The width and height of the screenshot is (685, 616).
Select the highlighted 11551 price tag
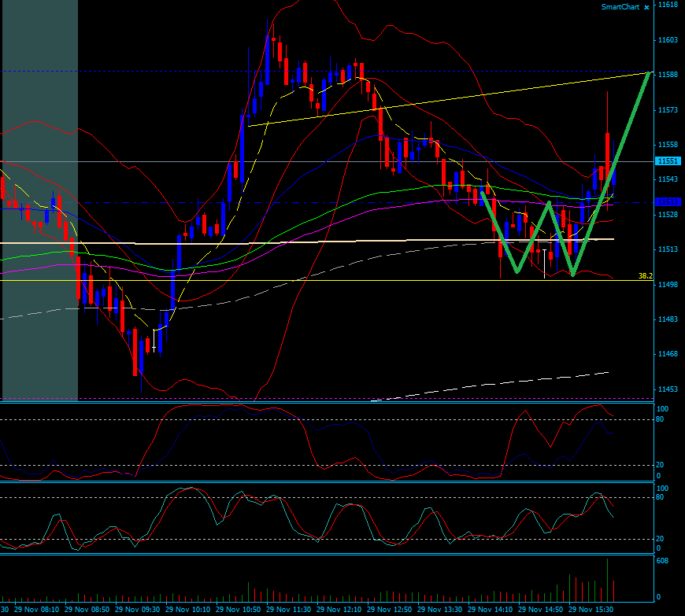668,161
